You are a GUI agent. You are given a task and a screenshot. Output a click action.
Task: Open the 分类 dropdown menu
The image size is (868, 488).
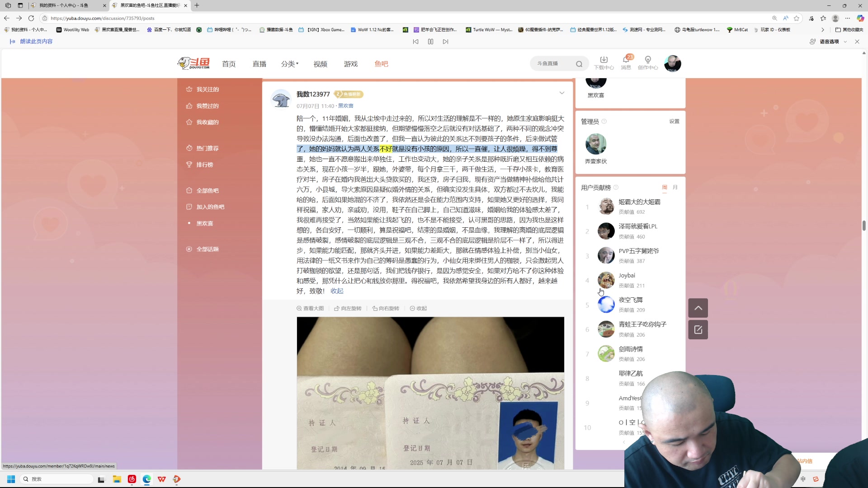[289, 64]
